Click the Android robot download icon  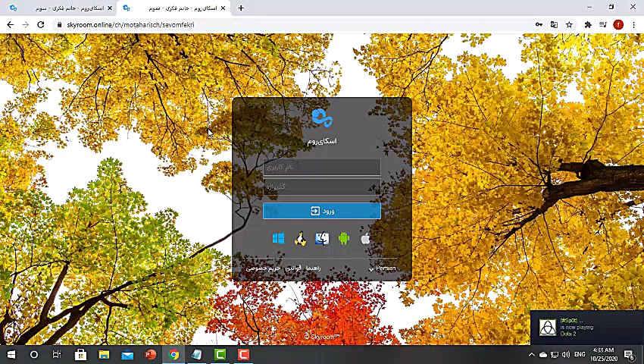344,239
